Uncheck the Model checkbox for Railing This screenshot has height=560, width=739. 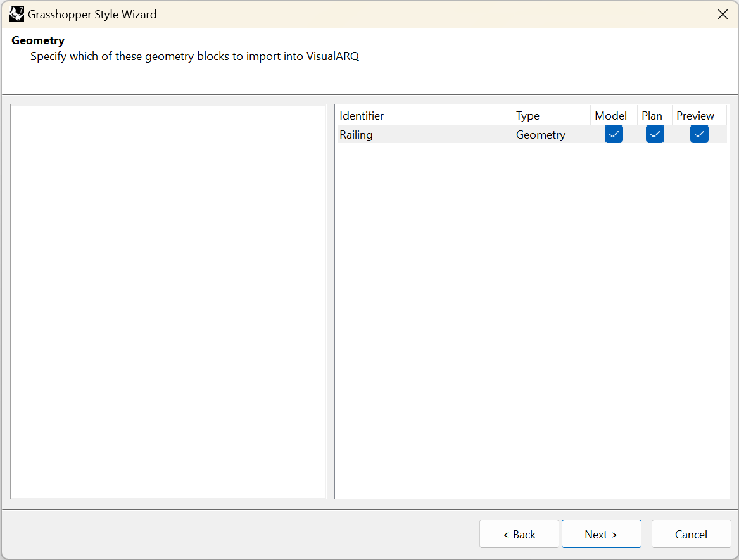(x=614, y=134)
